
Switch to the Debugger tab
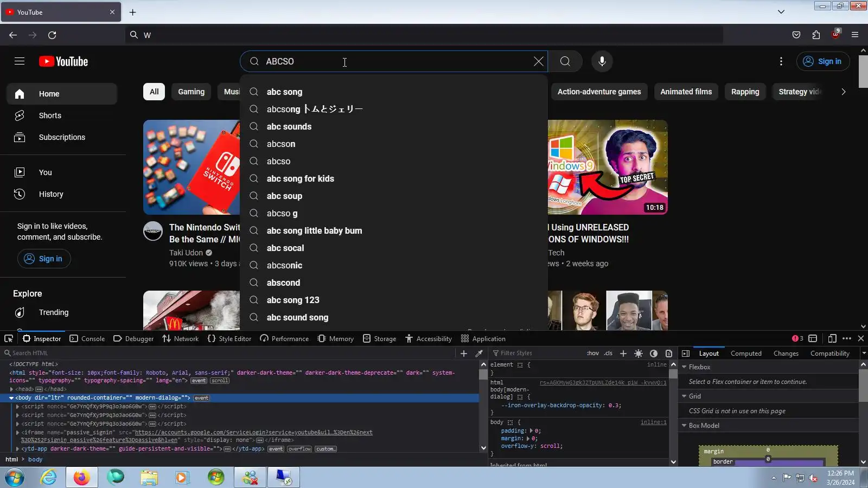[x=133, y=338]
